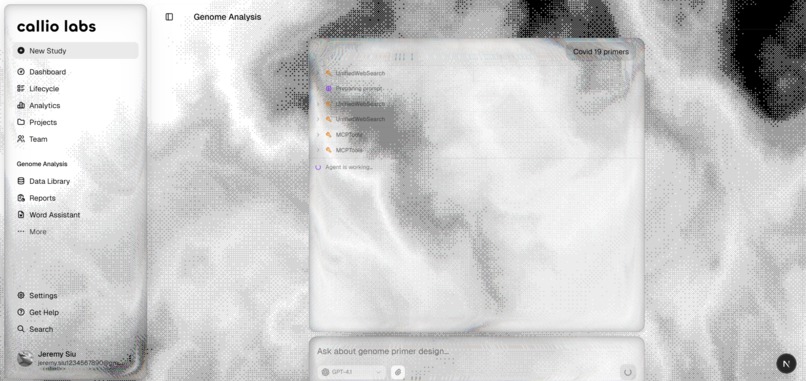
Task: Start a New Study
Action: (x=76, y=51)
